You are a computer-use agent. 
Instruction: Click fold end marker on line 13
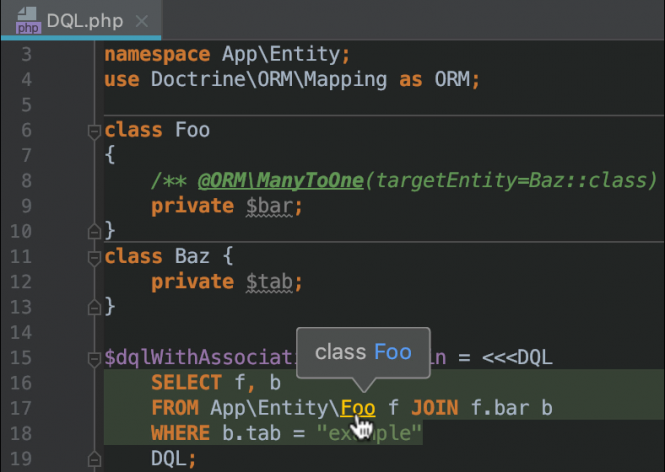94,307
